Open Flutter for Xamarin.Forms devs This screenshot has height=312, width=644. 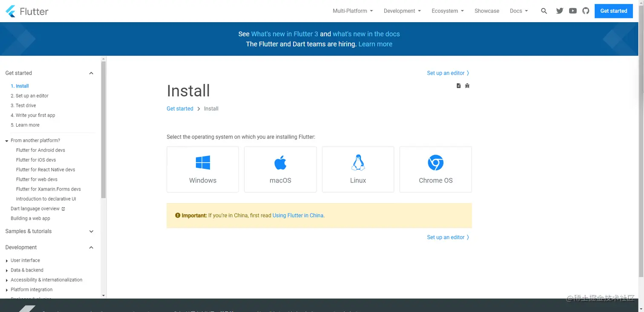[49, 190]
